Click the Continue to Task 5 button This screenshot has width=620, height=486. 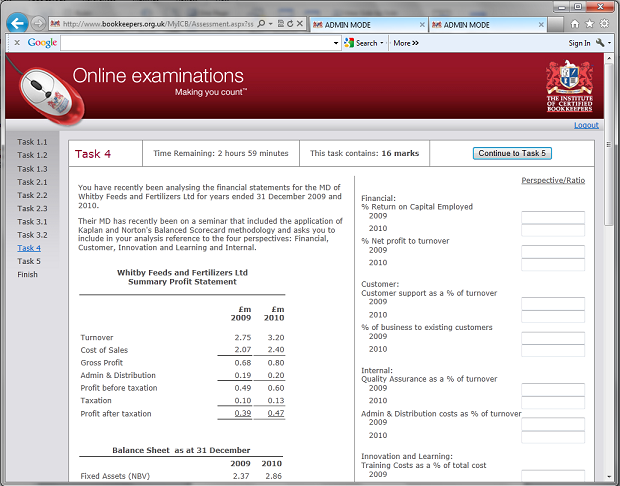pos(512,153)
